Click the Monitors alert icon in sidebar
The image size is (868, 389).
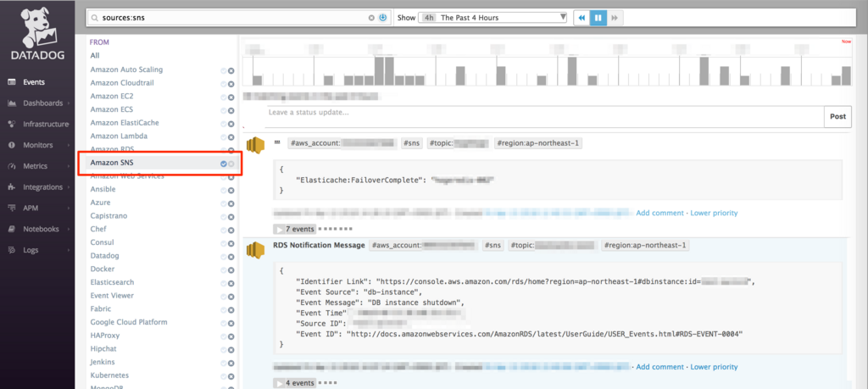click(12, 145)
